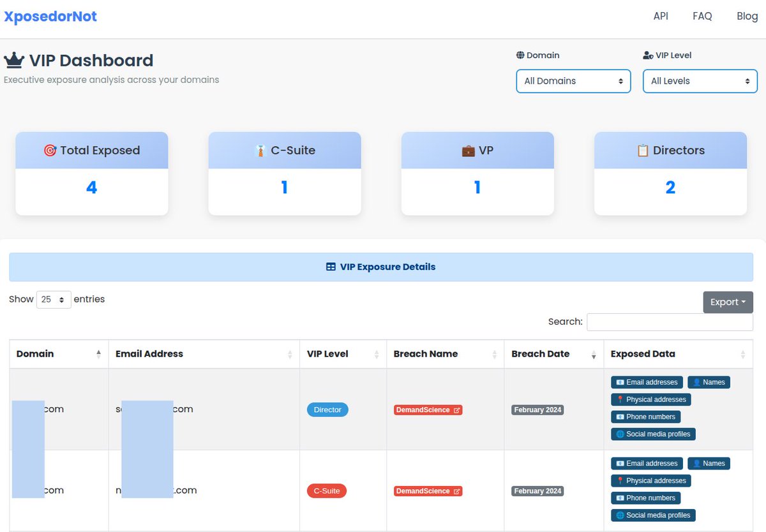Click Social media profiles tag in Director row
This screenshot has width=766, height=532.
pos(653,434)
